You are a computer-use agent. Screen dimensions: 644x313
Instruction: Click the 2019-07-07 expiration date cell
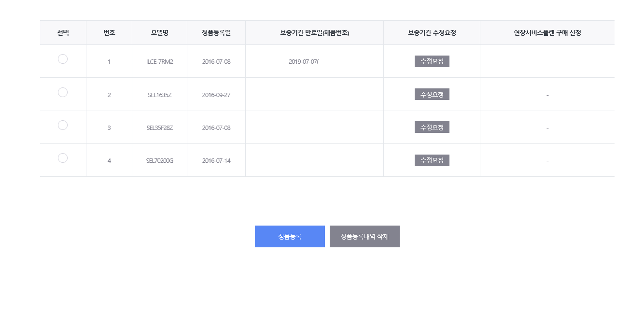[x=304, y=62]
